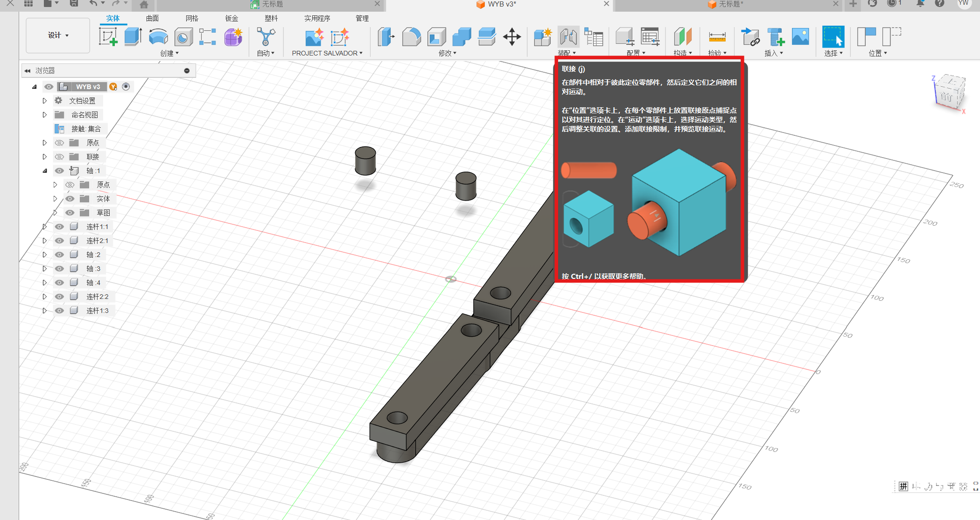The height and width of the screenshot is (520, 980).
Task: Select the Fillet tool icon
Action: pyautogui.click(x=411, y=37)
